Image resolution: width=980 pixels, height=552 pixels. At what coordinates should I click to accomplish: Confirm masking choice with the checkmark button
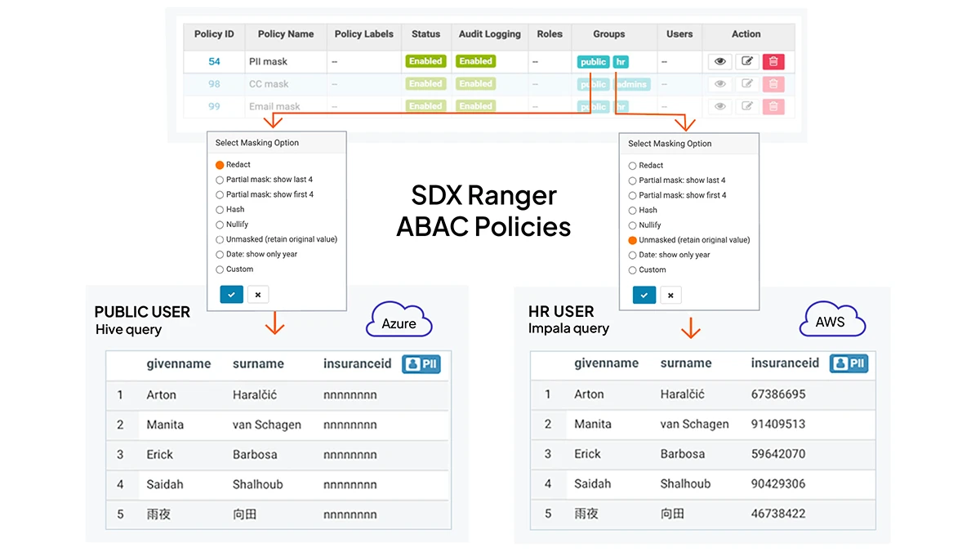(231, 295)
